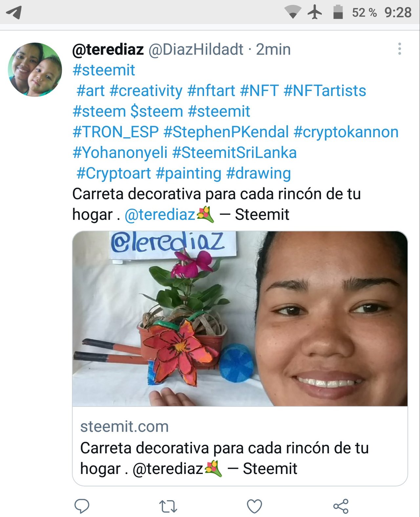Open the share icon under tweet

tap(341, 506)
